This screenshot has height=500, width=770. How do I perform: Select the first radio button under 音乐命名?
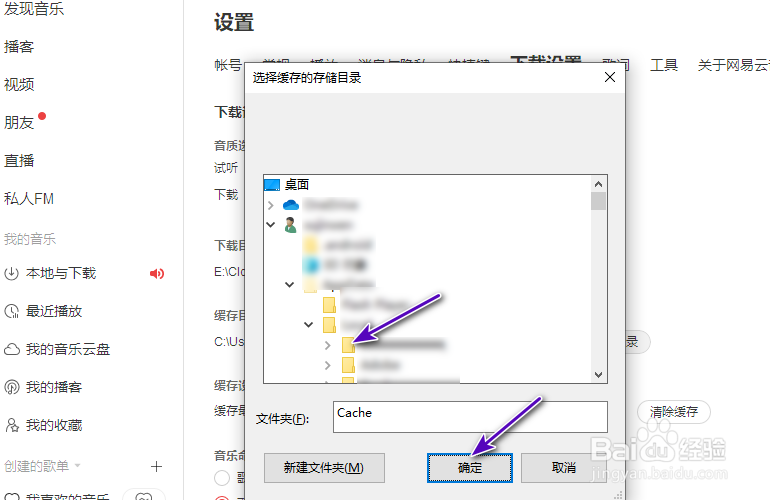[222, 477]
